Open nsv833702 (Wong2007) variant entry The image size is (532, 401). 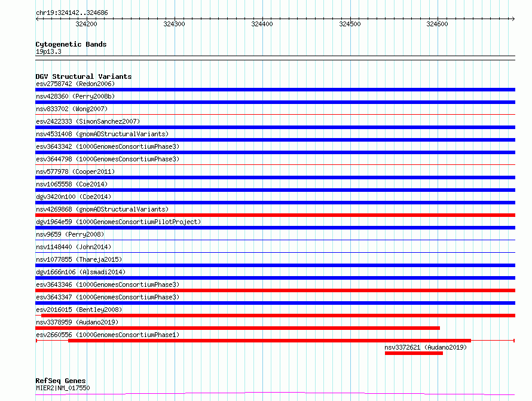(72, 109)
